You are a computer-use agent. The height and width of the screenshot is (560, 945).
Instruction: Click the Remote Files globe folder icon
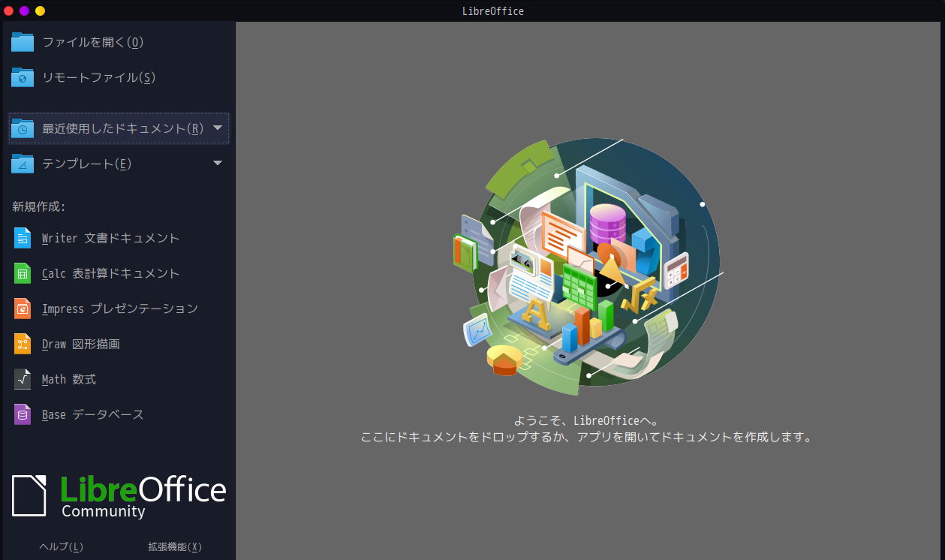[x=23, y=77]
